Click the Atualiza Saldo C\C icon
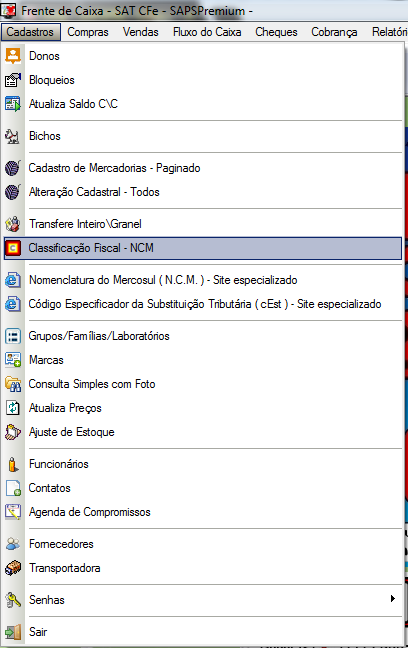 [13, 104]
